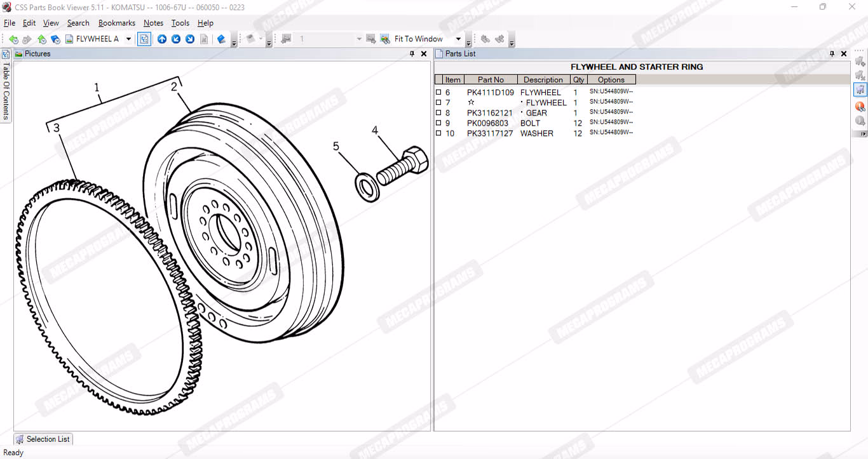The width and height of the screenshot is (868, 459).
Task: Click callout number 4 on the diagram
Action: tap(375, 131)
